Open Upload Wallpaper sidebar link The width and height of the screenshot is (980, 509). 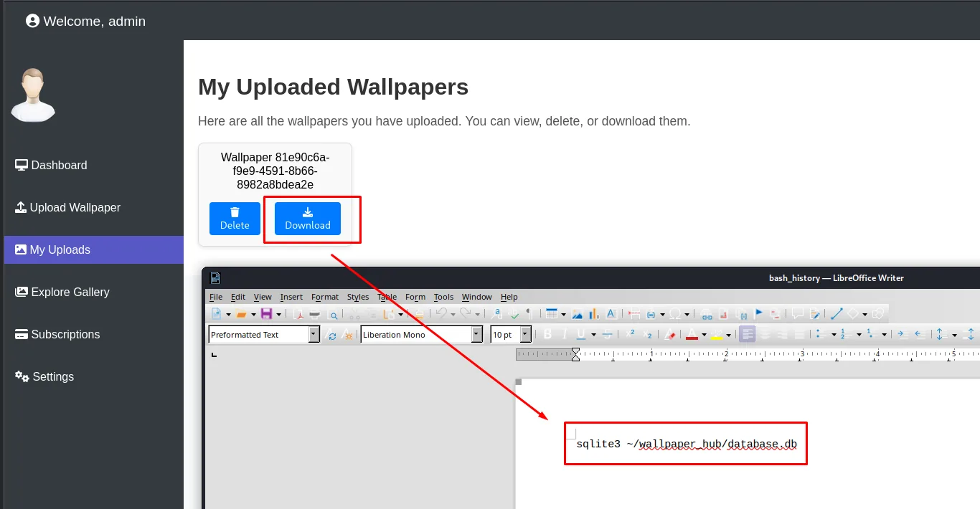(x=67, y=207)
